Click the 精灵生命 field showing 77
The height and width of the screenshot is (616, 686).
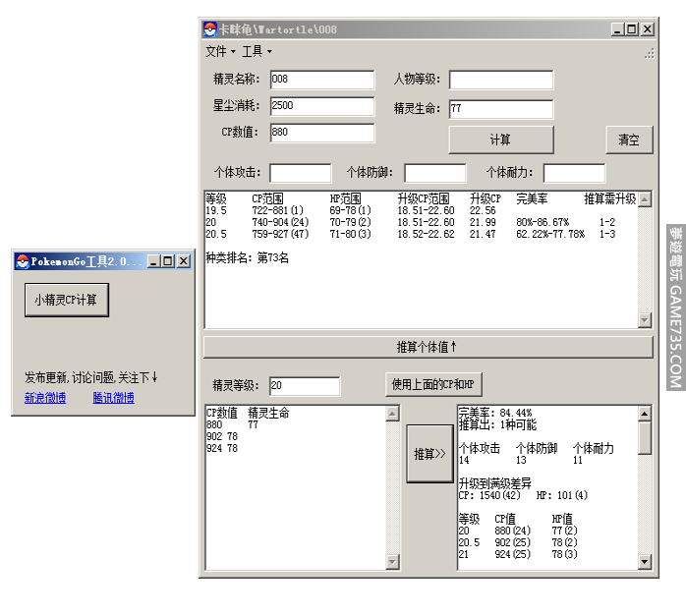tap(501, 109)
